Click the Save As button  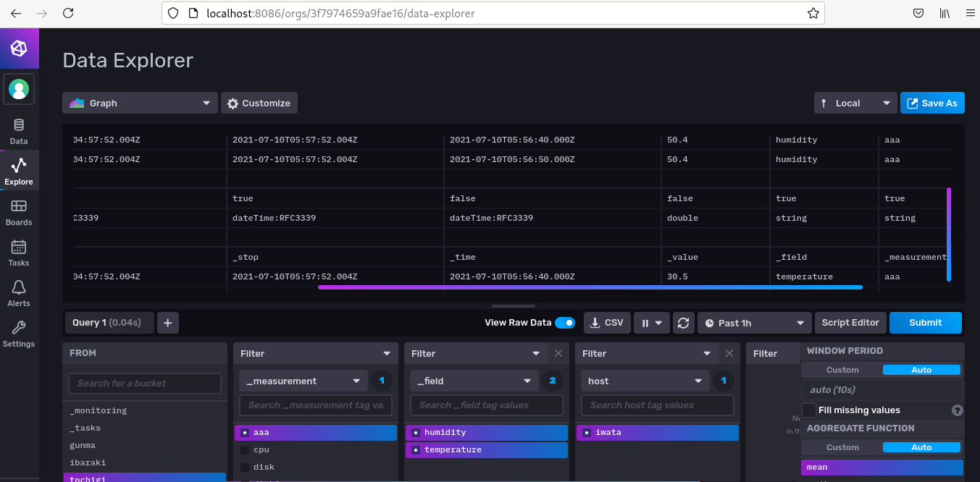[932, 103]
